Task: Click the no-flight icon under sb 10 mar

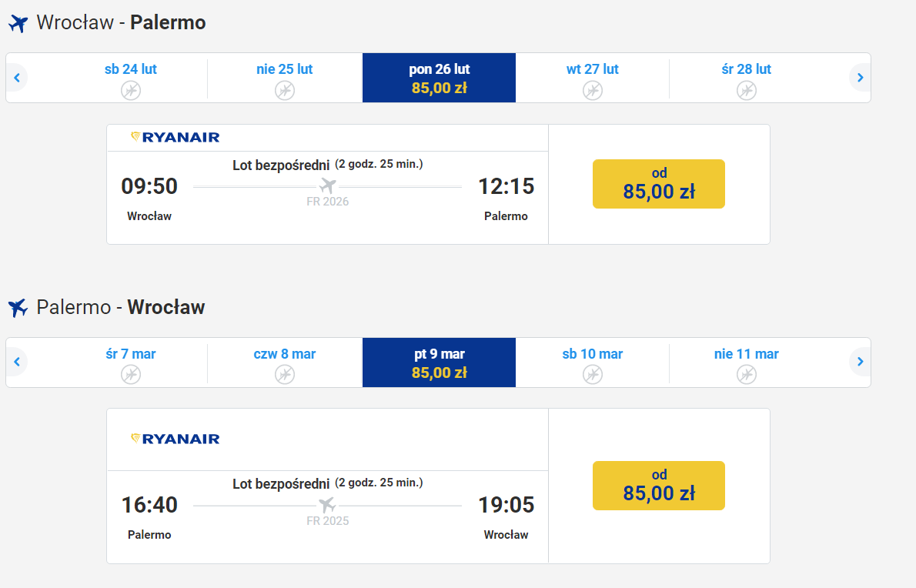Action: click(x=593, y=374)
